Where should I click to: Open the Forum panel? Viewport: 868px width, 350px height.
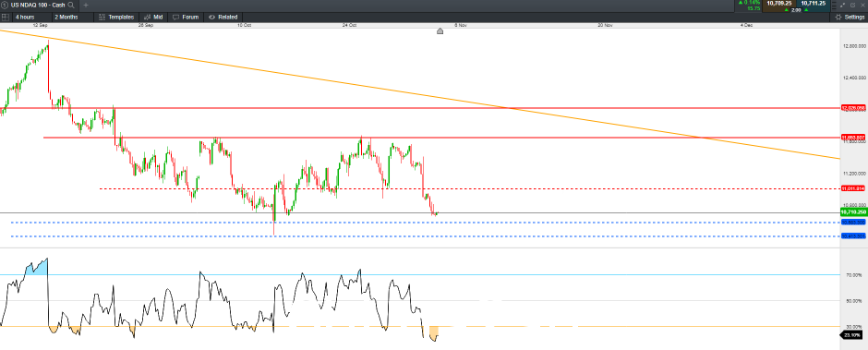pos(186,18)
